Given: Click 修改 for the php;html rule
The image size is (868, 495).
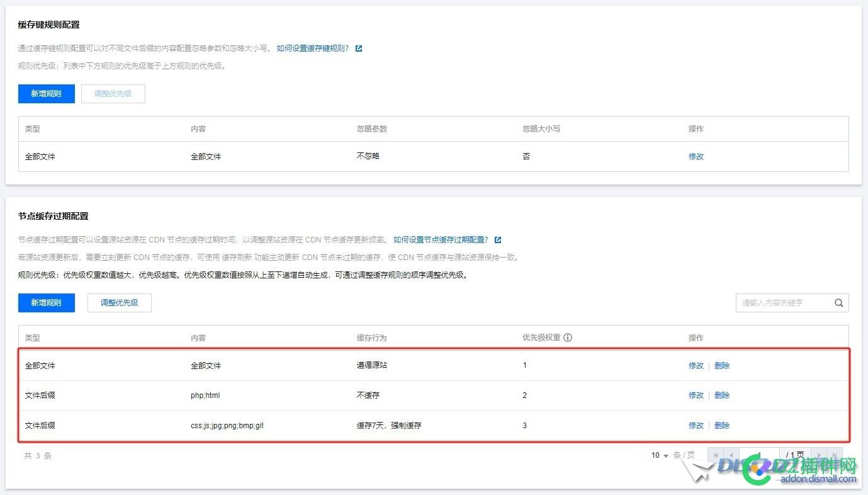Looking at the screenshot, I should click(x=696, y=395).
